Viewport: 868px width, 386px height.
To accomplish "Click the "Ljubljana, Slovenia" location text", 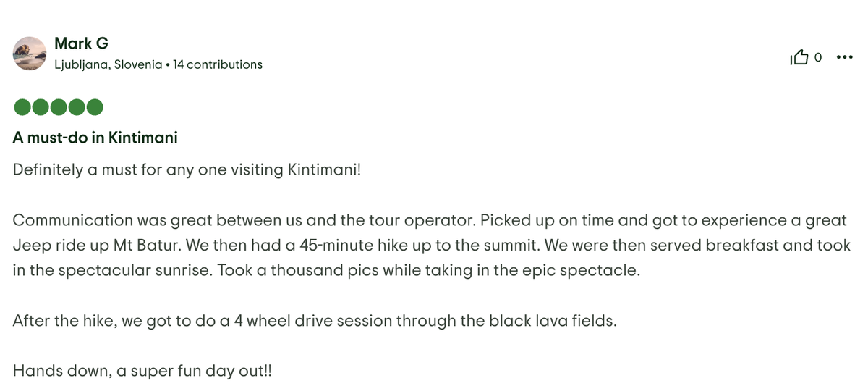I will pos(109,64).
